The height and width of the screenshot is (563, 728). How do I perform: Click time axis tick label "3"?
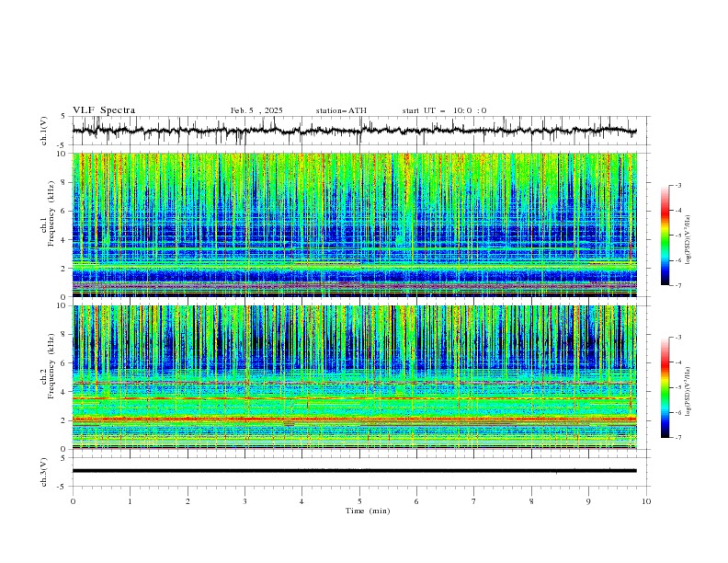pyautogui.click(x=245, y=501)
